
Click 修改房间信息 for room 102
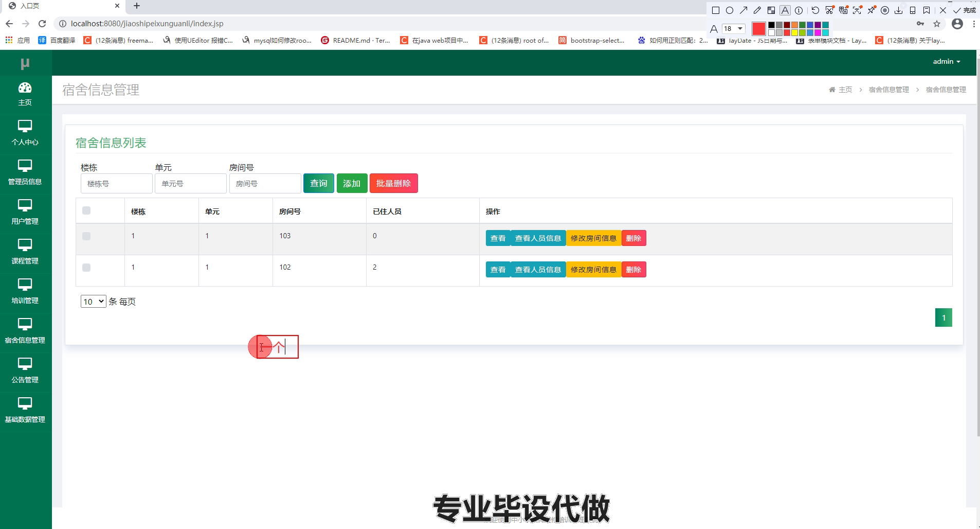pos(594,270)
